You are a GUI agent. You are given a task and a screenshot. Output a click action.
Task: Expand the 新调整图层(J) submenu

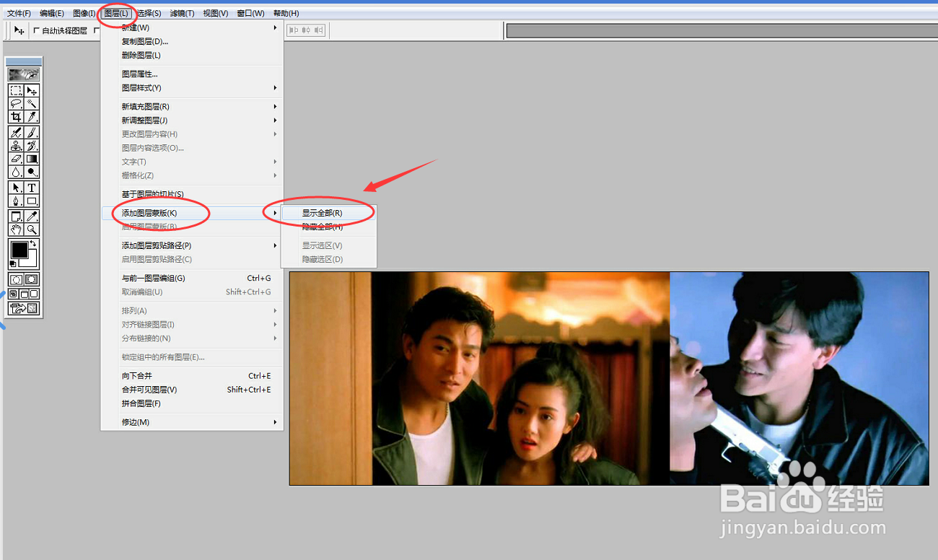[x=192, y=121]
